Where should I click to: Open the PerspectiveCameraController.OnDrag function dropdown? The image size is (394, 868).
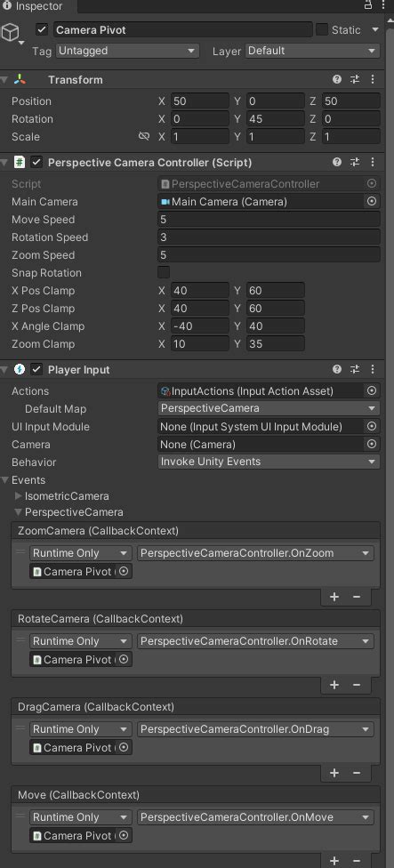(x=255, y=729)
